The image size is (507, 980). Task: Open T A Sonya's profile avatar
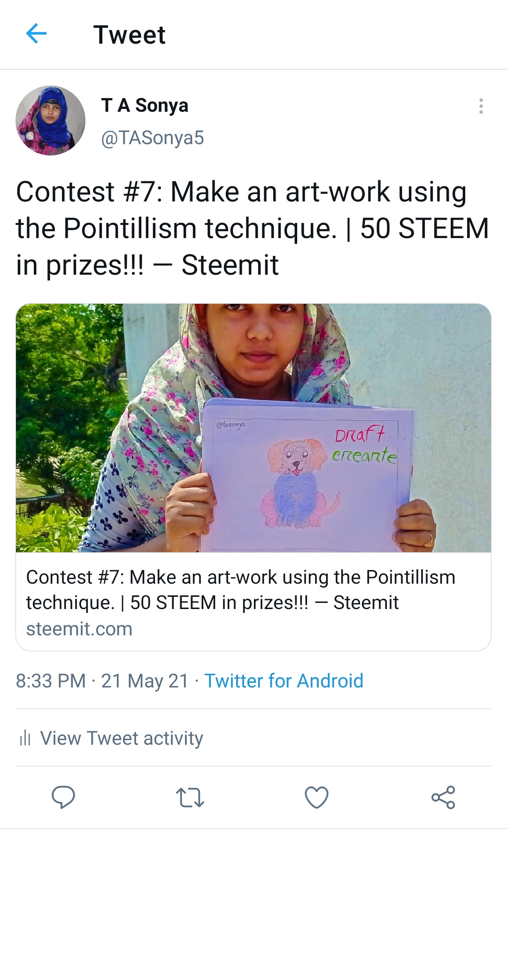click(50, 120)
